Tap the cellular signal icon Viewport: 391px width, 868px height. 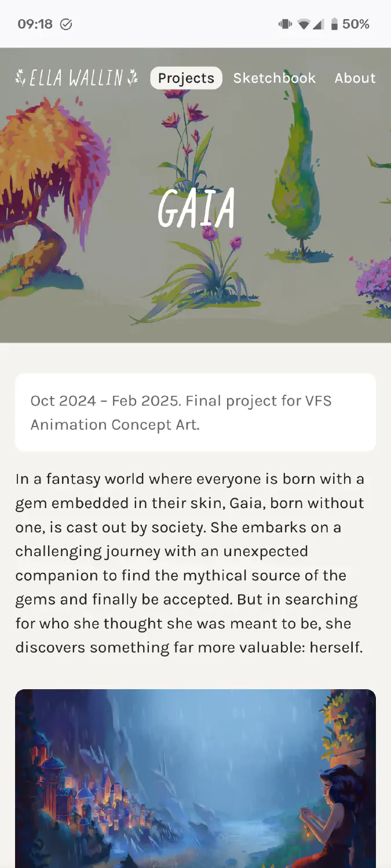pyautogui.click(x=317, y=24)
